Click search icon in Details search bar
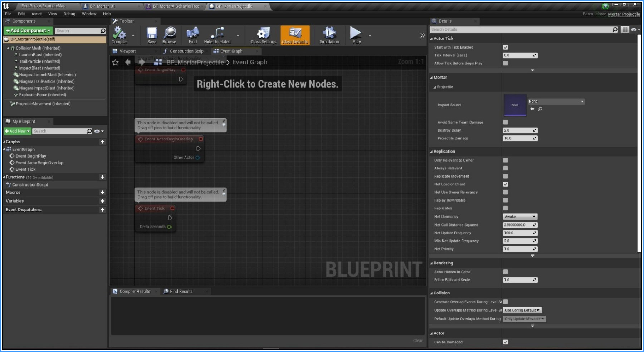This screenshot has height=352, width=644. pyautogui.click(x=615, y=30)
